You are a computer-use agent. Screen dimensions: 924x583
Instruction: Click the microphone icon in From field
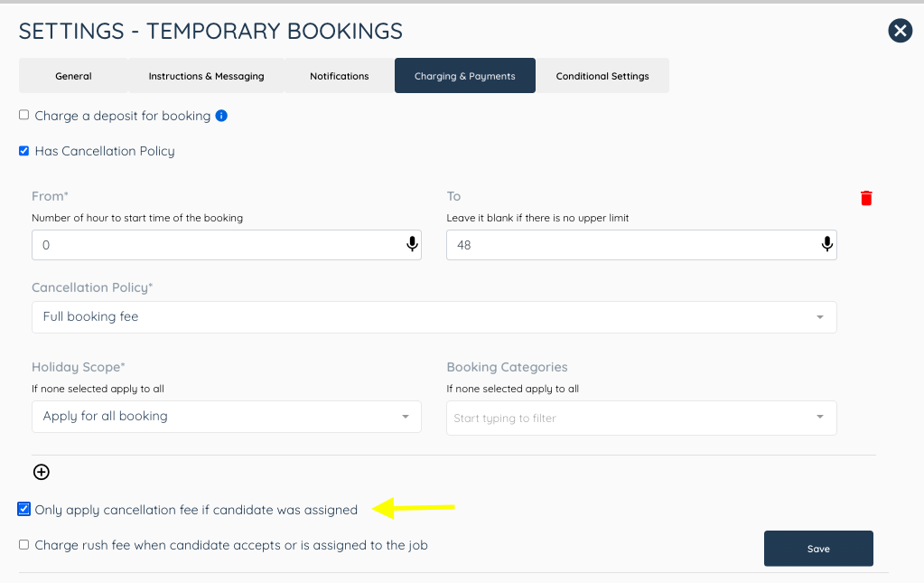point(412,244)
